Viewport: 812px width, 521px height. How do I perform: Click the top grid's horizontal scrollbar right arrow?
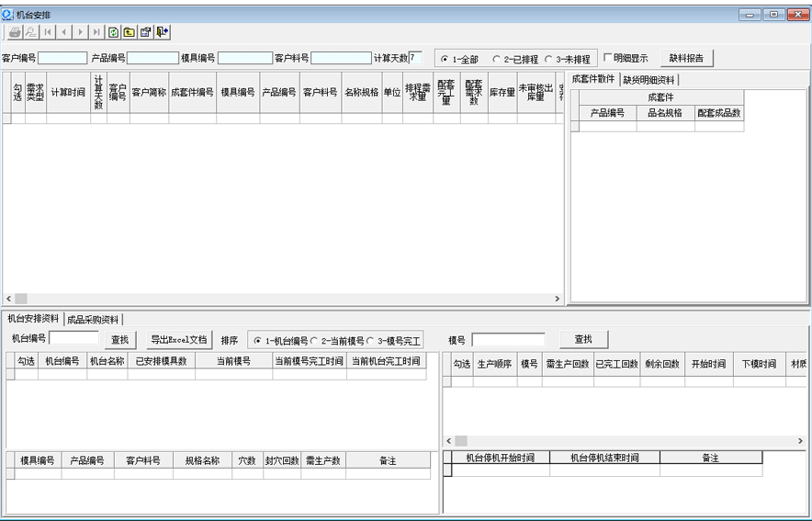(557, 299)
